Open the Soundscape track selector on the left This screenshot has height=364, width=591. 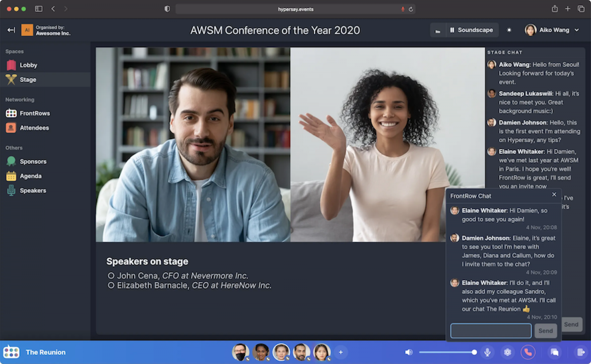[x=438, y=30]
